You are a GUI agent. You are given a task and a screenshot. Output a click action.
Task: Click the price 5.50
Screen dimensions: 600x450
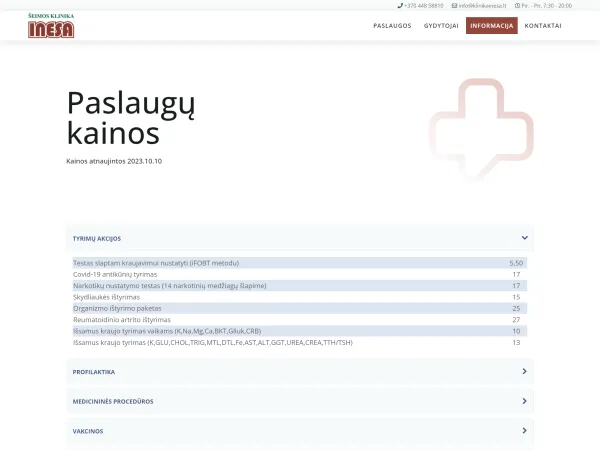click(x=516, y=263)
